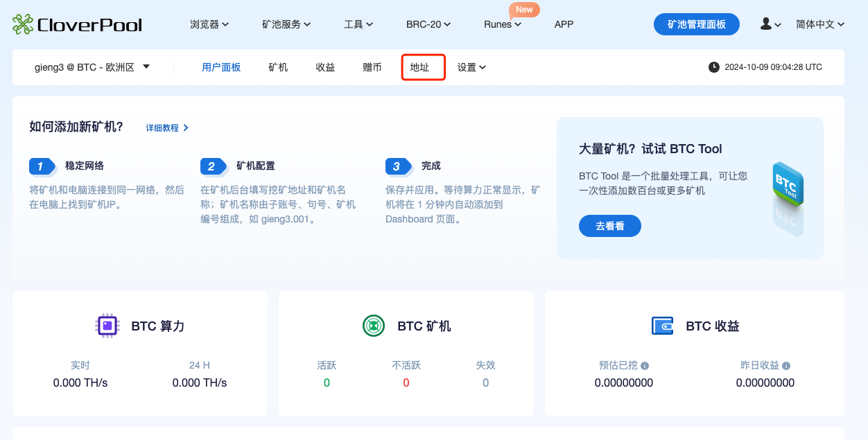Click the 失效 miner count
The image size is (868, 440).
[485, 382]
